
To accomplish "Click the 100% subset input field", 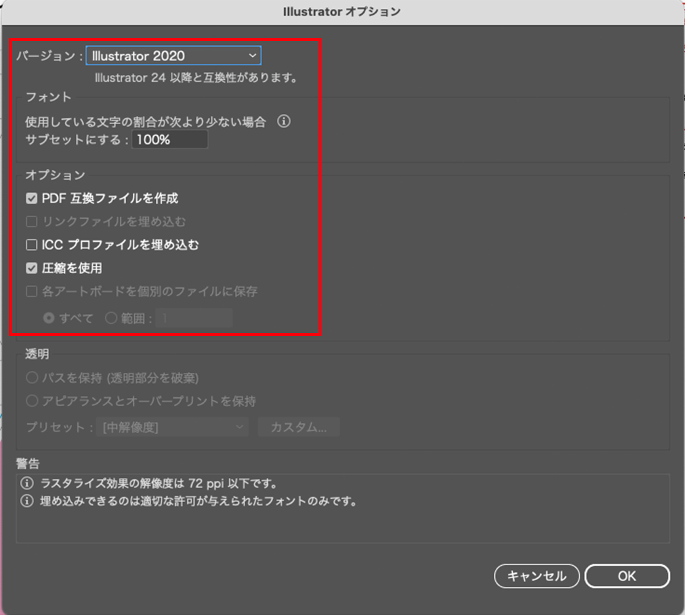I will (169, 139).
